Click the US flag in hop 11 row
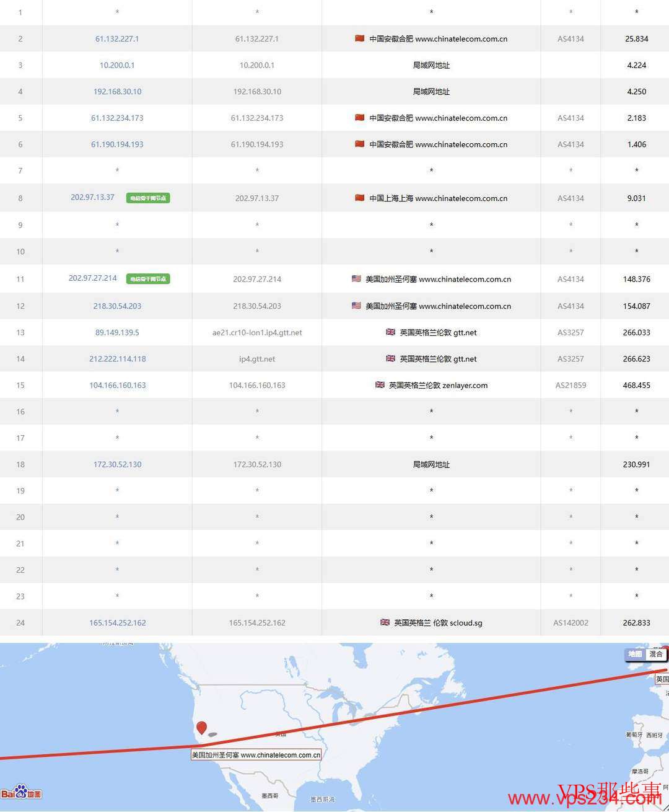This screenshot has width=669, height=812. click(x=356, y=279)
